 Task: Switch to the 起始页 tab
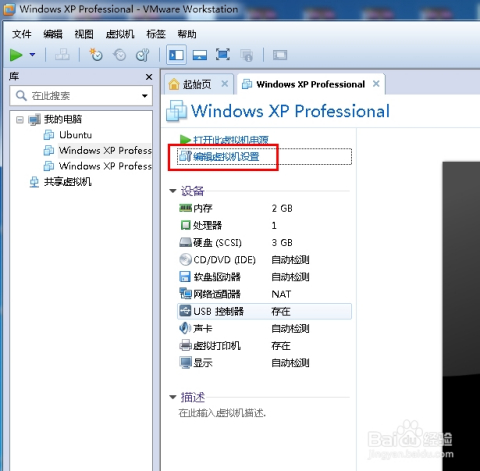[x=197, y=84]
